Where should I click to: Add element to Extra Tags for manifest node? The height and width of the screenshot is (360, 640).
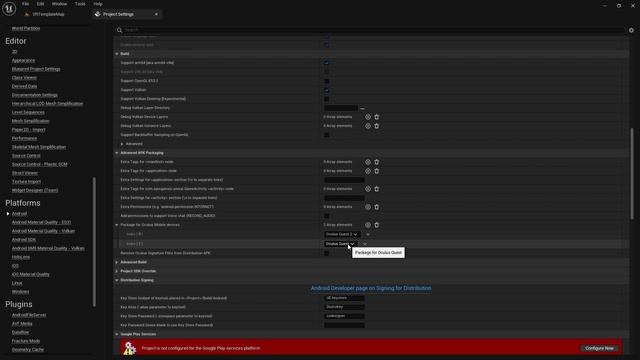[368, 162]
